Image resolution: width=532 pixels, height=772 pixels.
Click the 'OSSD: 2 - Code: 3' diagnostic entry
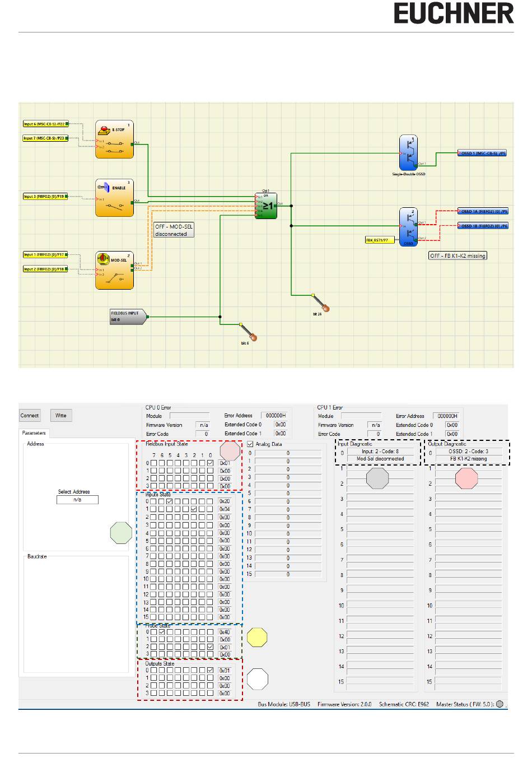(x=469, y=452)
